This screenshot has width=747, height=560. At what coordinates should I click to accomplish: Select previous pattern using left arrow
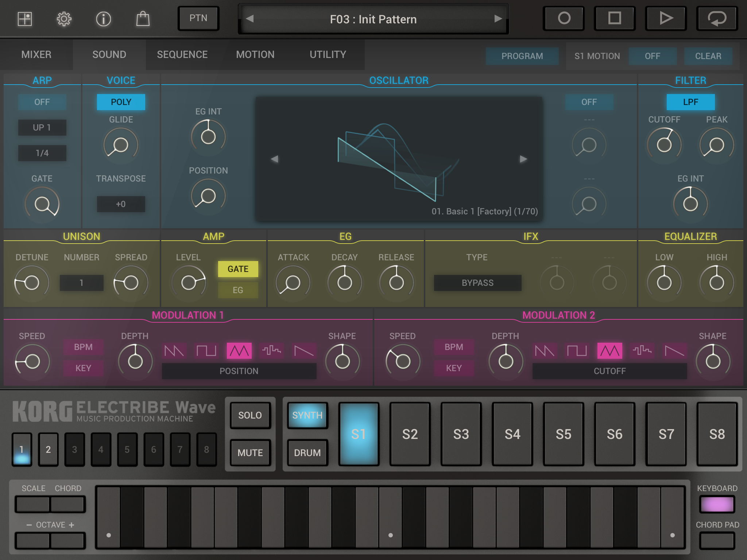250,19
